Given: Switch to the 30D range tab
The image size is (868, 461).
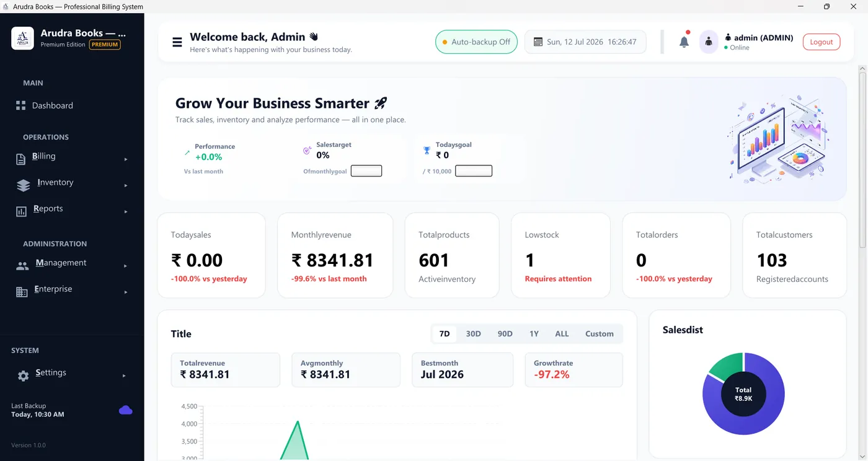Looking at the screenshot, I should coord(474,334).
